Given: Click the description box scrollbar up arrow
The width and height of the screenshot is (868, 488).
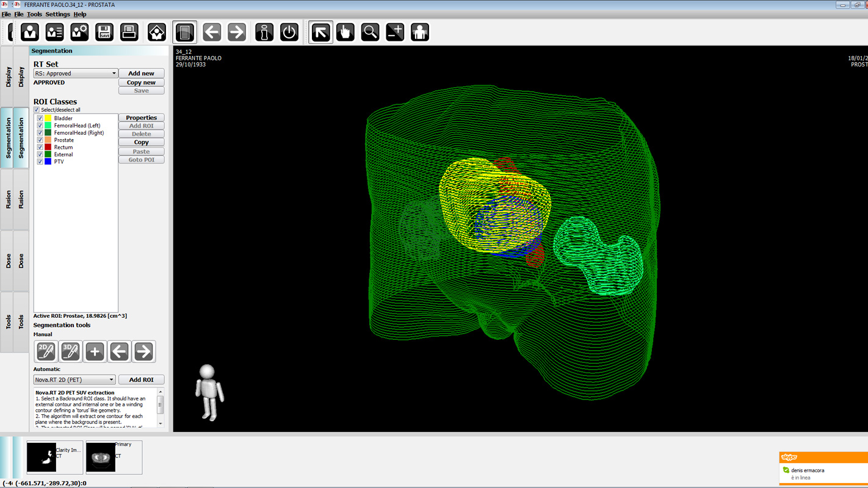Looking at the screenshot, I should [161, 392].
